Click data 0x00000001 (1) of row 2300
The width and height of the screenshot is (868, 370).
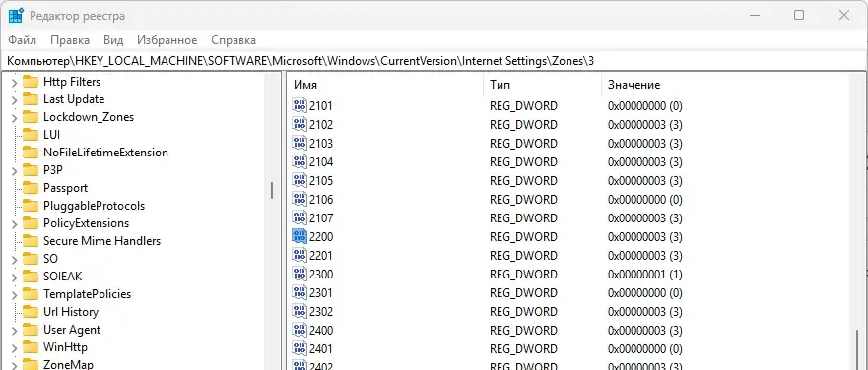pos(645,275)
